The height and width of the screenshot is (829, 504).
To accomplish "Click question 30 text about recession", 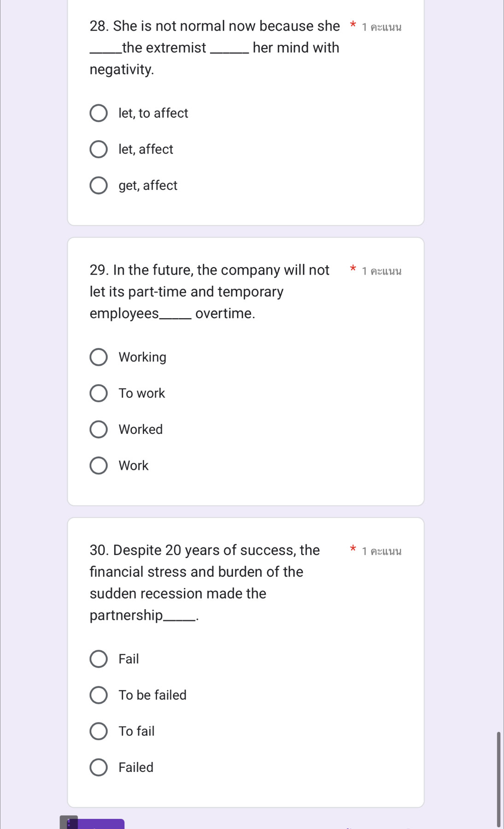I will [x=205, y=582].
